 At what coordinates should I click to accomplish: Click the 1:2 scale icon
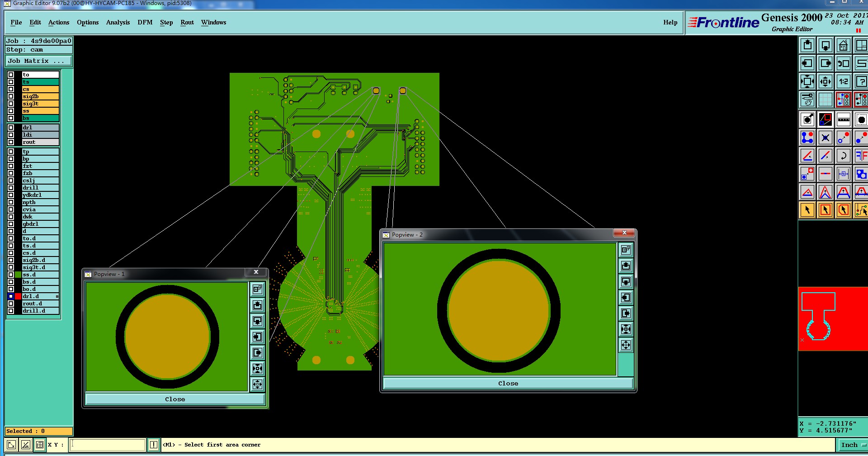tap(844, 81)
